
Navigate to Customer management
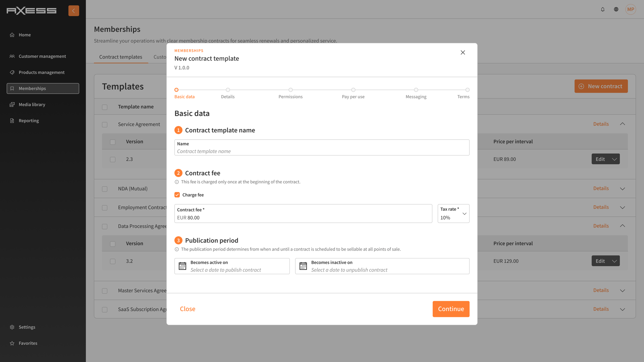[x=42, y=56]
